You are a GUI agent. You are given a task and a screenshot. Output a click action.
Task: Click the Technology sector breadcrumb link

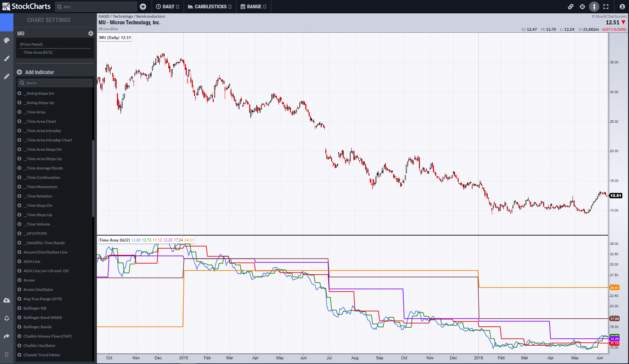(123, 16)
